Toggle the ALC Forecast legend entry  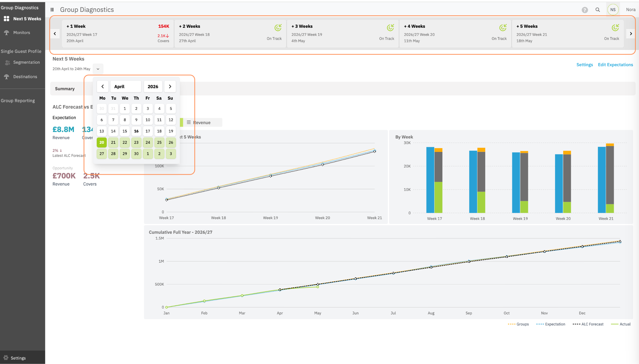588,324
